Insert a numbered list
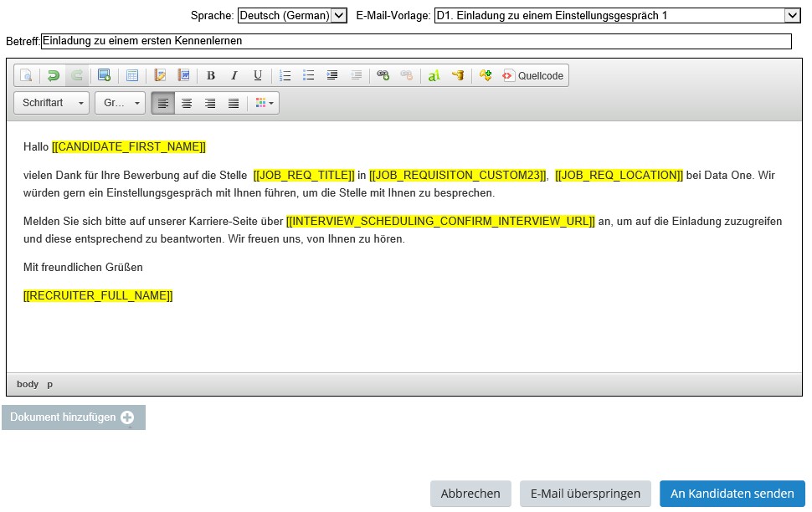Screen dimensions: 812x512 (285, 76)
